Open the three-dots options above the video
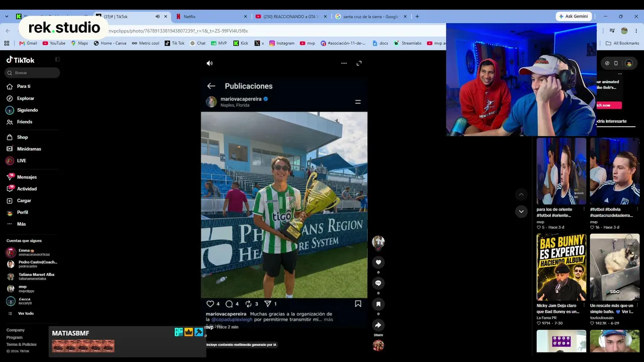644x362 pixels. click(344, 63)
